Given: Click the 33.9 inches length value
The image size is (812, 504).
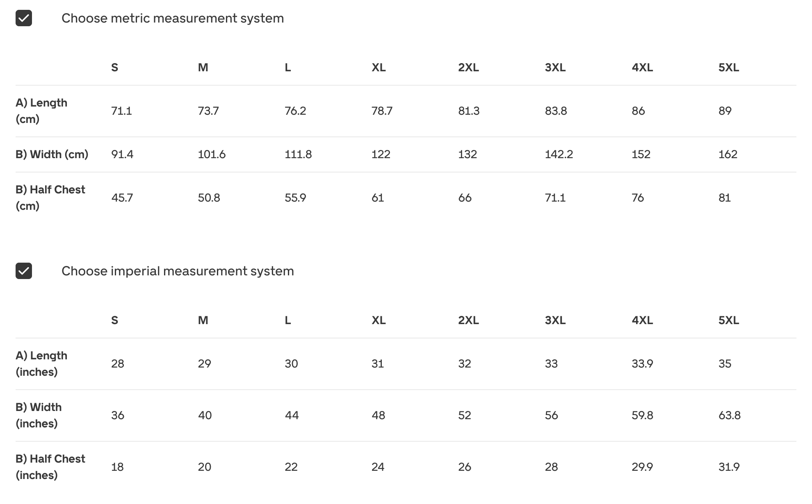Looking at the screenshot, I should (642, 363).
